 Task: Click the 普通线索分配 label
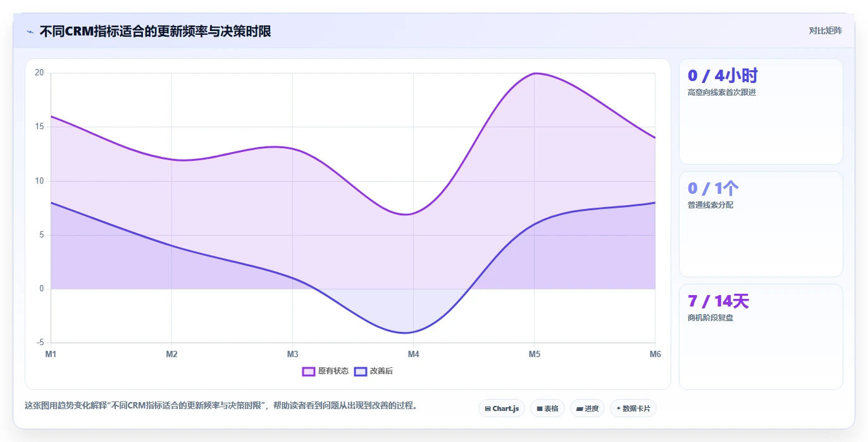tap(710, 205)
